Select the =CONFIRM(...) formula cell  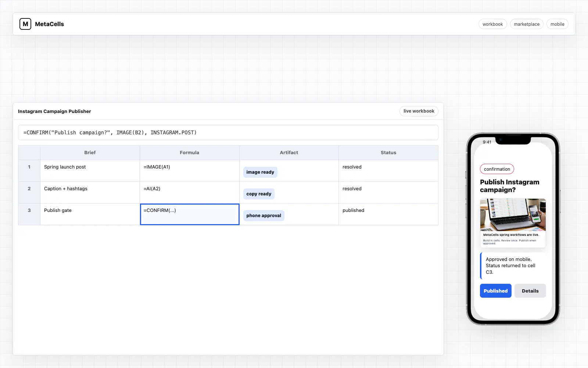190,214
